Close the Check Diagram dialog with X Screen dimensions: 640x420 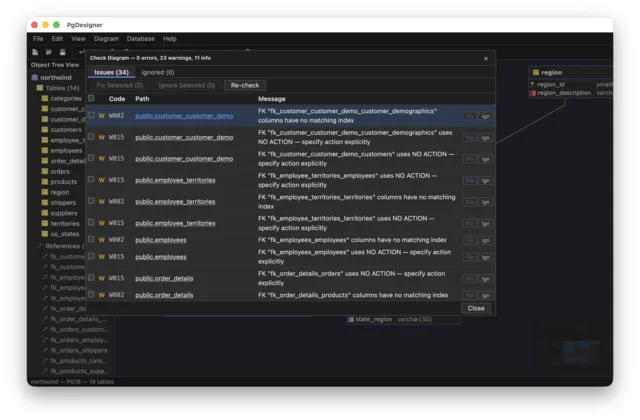pos(486,58)
